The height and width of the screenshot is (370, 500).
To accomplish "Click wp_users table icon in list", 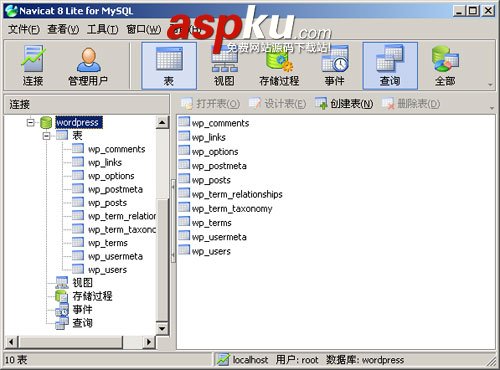I will tap(184, 250).
